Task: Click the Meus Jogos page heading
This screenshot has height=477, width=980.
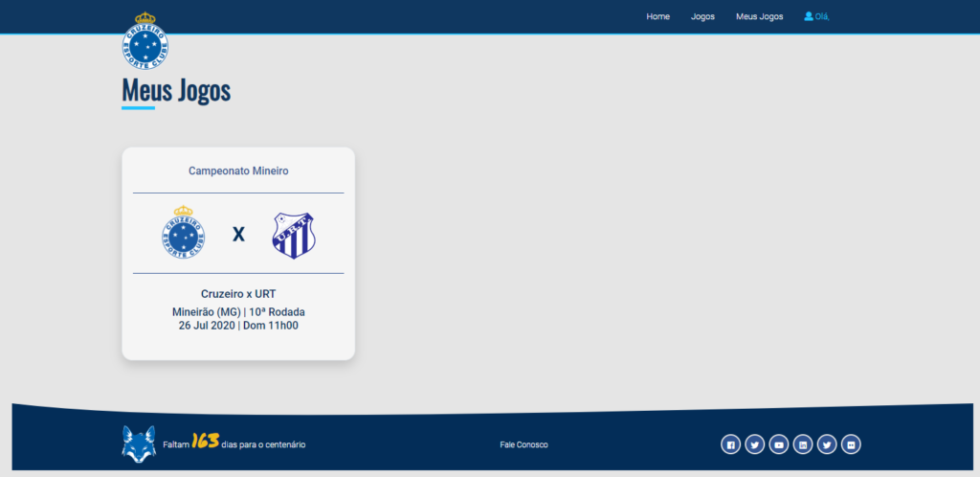Action: pyautogui.click(x=176, y=90)
